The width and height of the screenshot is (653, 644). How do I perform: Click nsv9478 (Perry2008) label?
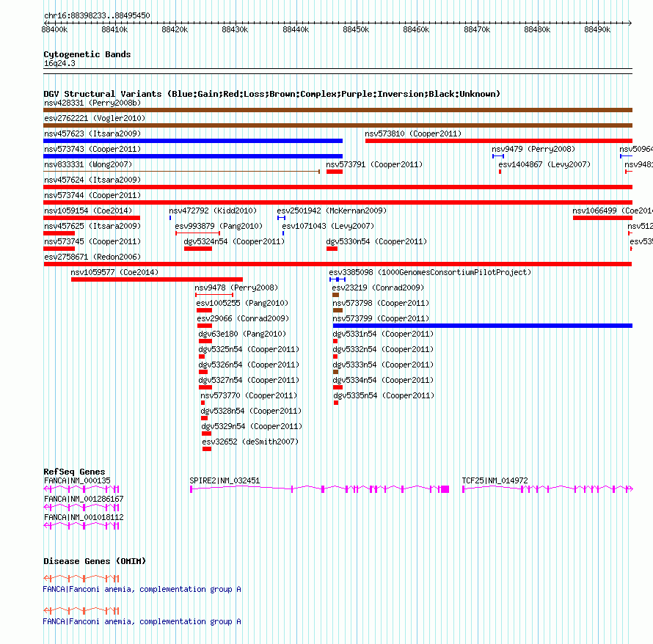tap(236, 288)
